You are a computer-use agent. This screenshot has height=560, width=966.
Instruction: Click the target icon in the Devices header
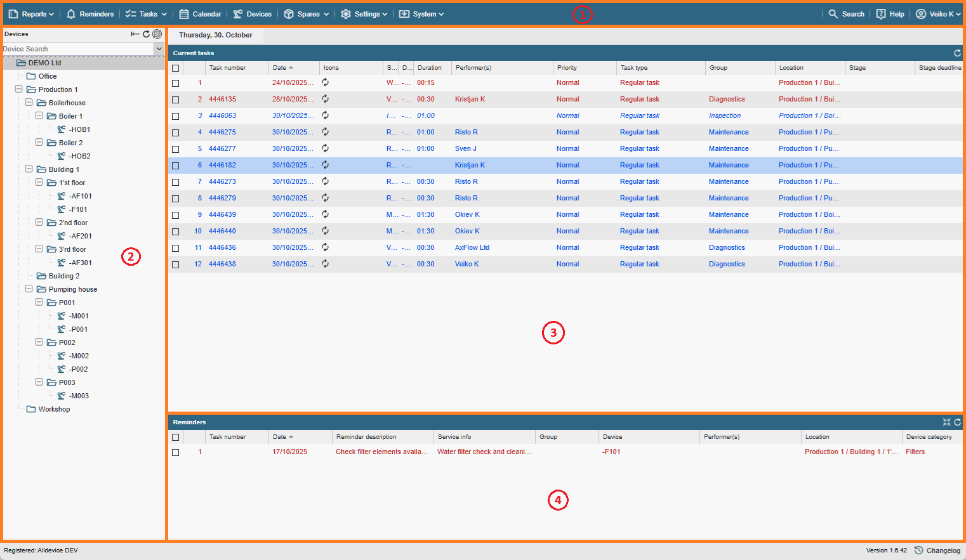(157, 34)
